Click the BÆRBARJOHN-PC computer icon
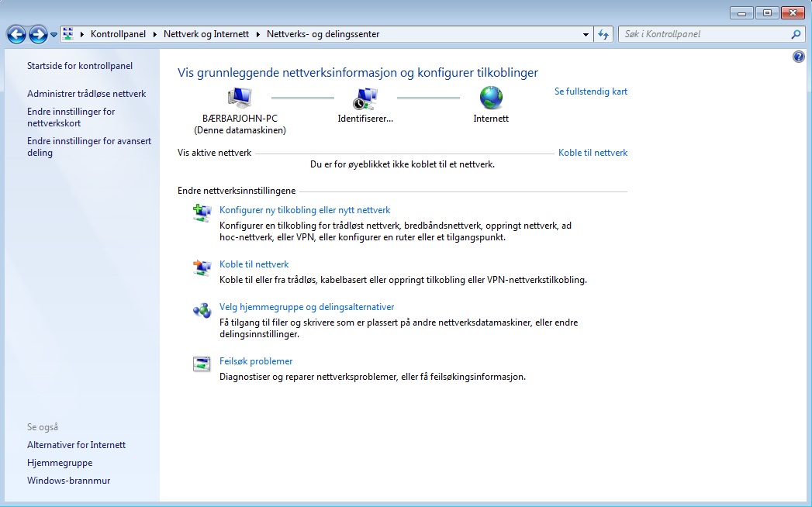This screenshot has height=507, width=812. tap(239, 98)
